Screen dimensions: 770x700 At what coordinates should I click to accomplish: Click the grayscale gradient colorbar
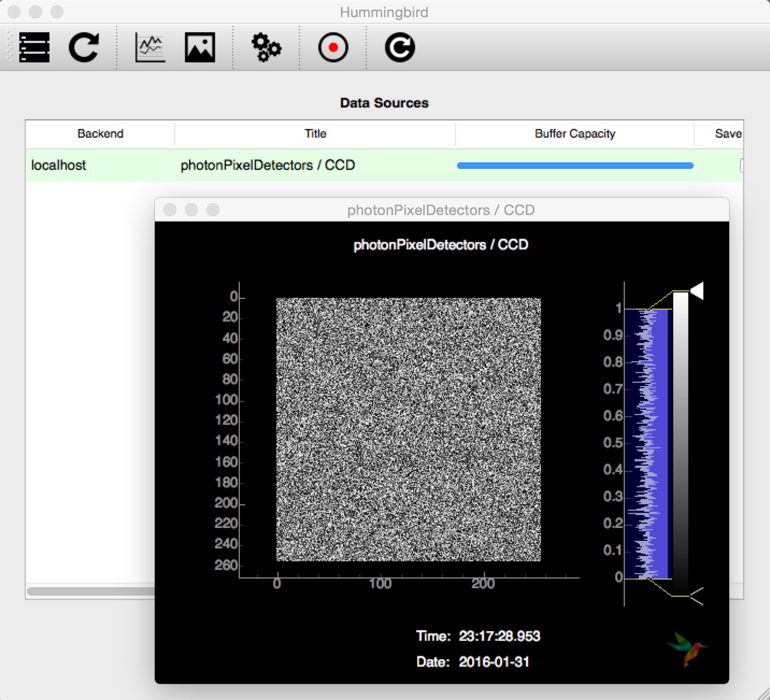point(681,444)
